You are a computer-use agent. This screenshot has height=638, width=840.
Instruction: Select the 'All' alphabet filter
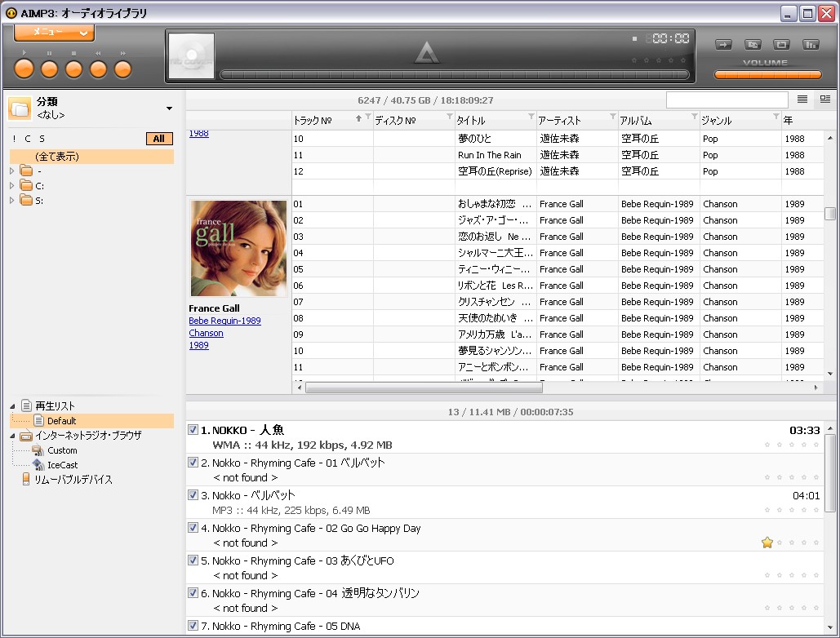(x=159, y=139)
